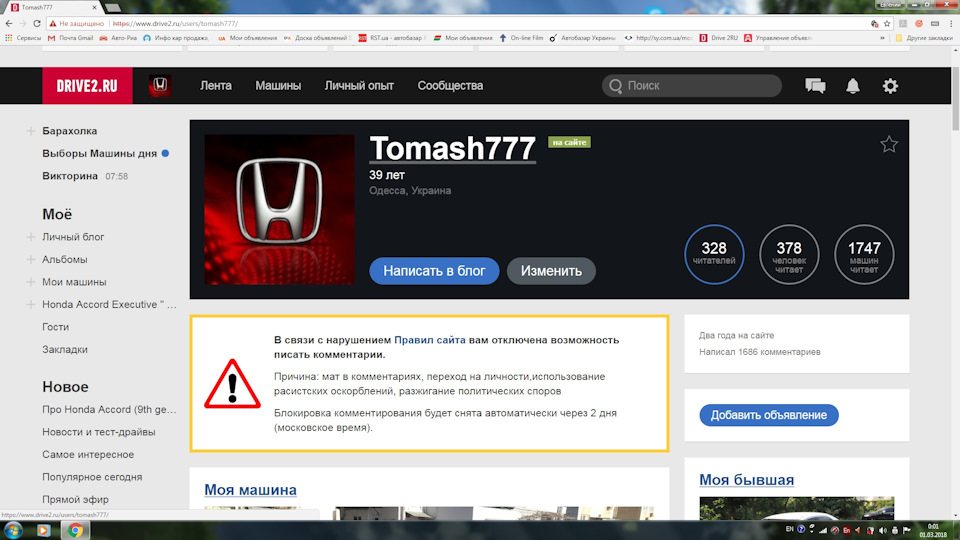
Task: Open the Лента menu item
Action: [x=216, y=86]
